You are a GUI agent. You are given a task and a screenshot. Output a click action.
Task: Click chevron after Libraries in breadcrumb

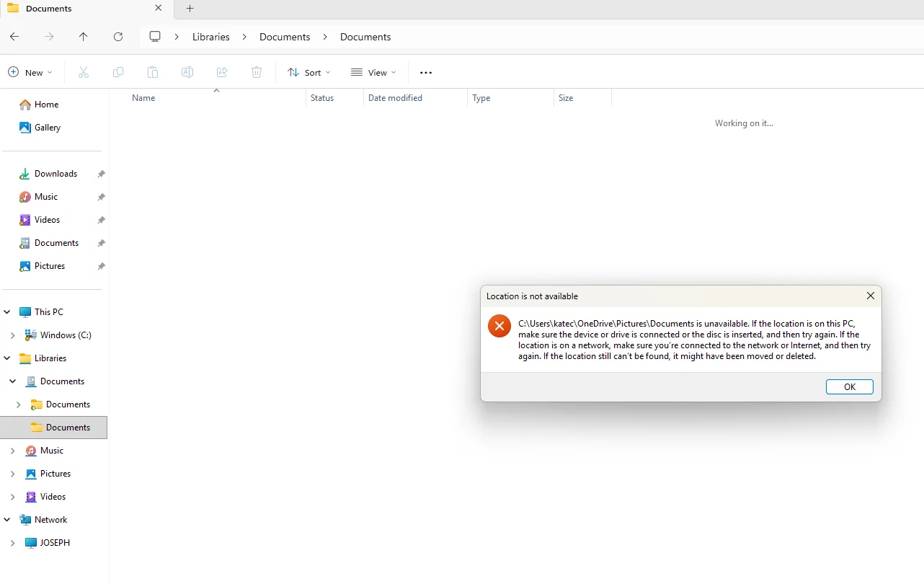(245, 37)
